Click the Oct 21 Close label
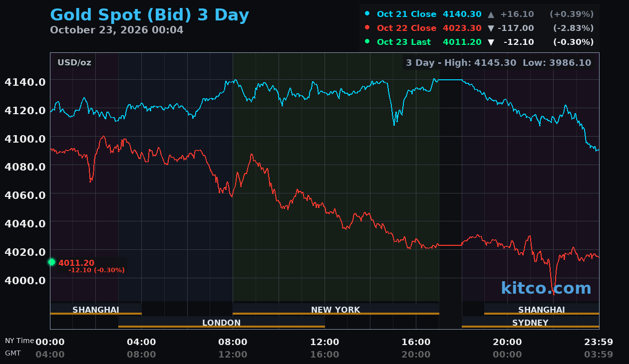629x364 pixels. pyautogui.click(x=406, y=14)
